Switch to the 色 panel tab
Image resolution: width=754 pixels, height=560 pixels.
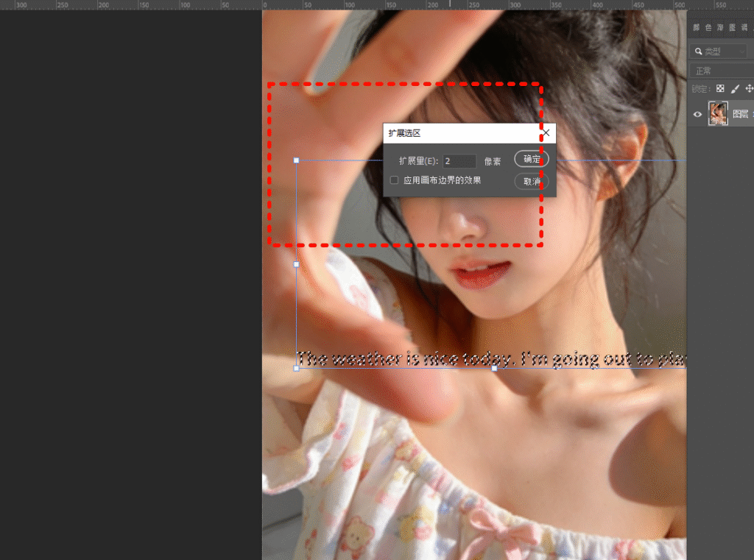click(709, 28)
